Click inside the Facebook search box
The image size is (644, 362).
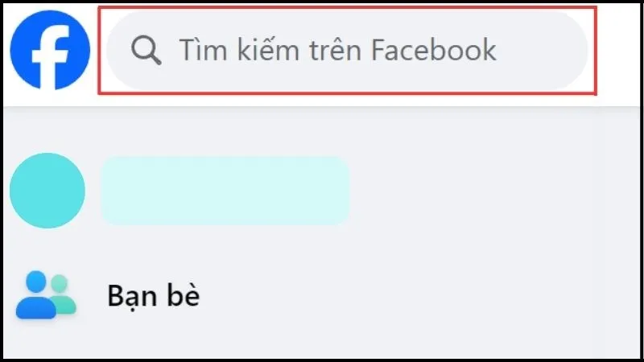pyautogui.click(x=347, y=51)
